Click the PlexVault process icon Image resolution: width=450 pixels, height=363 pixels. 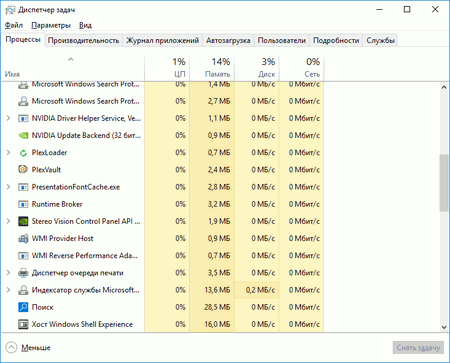[23, 170]
